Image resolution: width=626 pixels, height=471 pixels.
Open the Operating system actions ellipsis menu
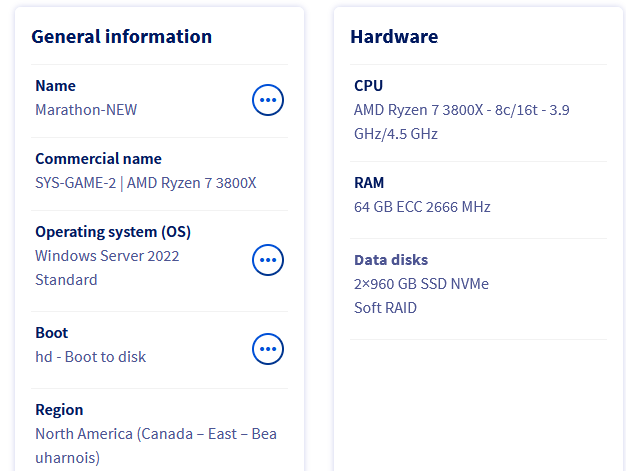tap(267, 260)
